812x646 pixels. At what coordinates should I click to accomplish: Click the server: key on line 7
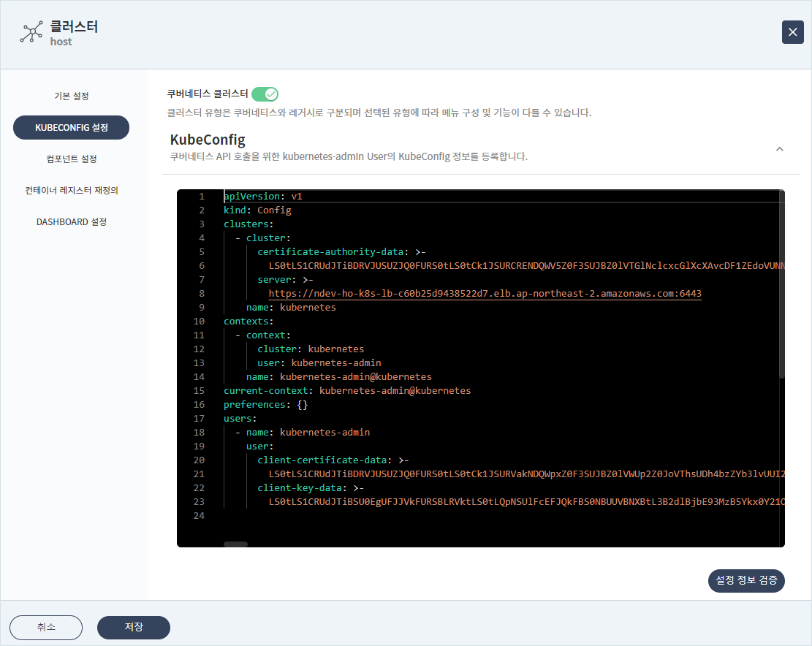(x=274, y=279)
